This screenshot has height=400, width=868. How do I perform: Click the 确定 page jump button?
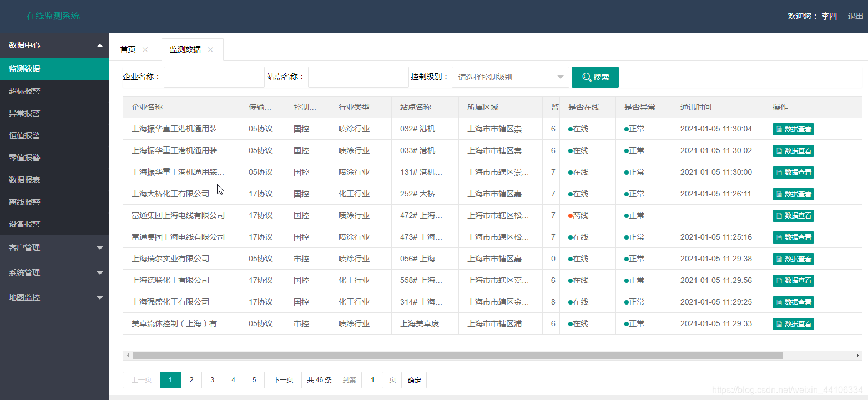(414, 380)
